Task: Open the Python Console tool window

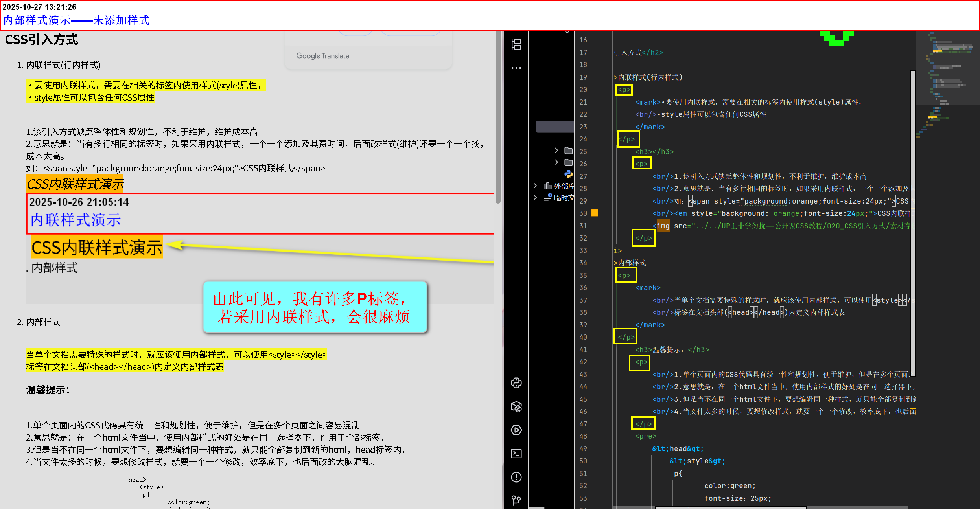Action: 516,383
